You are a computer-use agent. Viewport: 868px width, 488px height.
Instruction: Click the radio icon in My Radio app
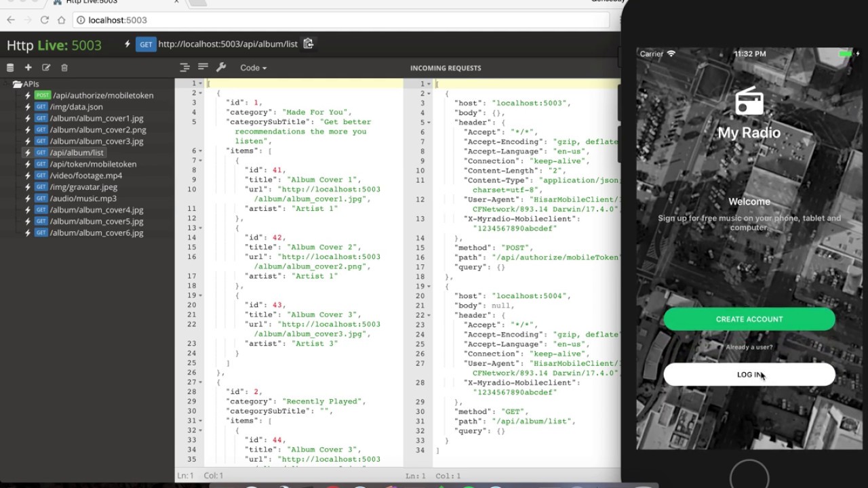[x=749, y=102]
